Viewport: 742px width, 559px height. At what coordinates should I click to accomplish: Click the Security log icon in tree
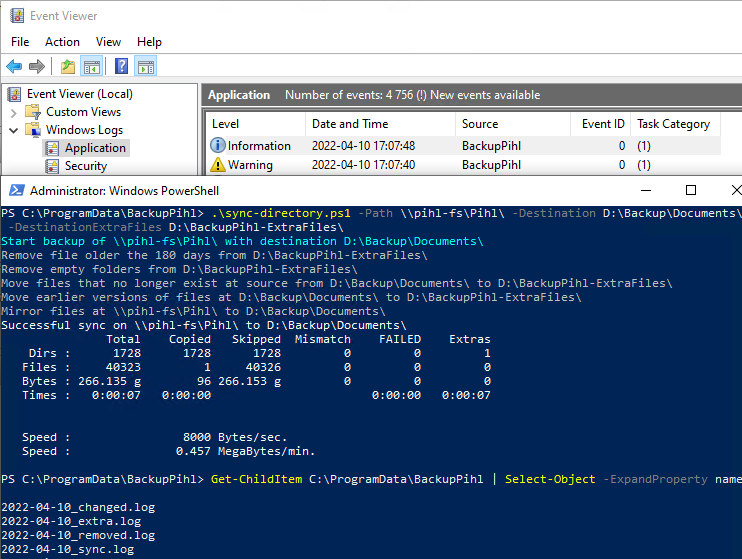click(x=52, y=166)
